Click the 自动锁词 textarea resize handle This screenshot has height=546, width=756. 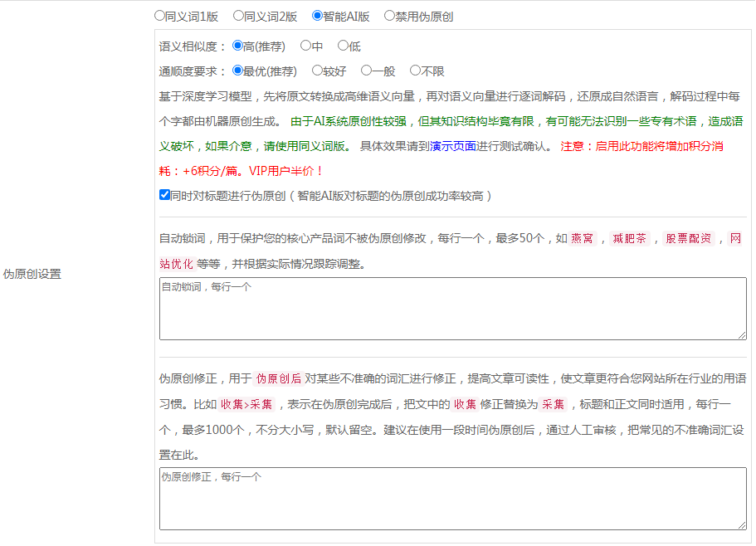point(741,334)
